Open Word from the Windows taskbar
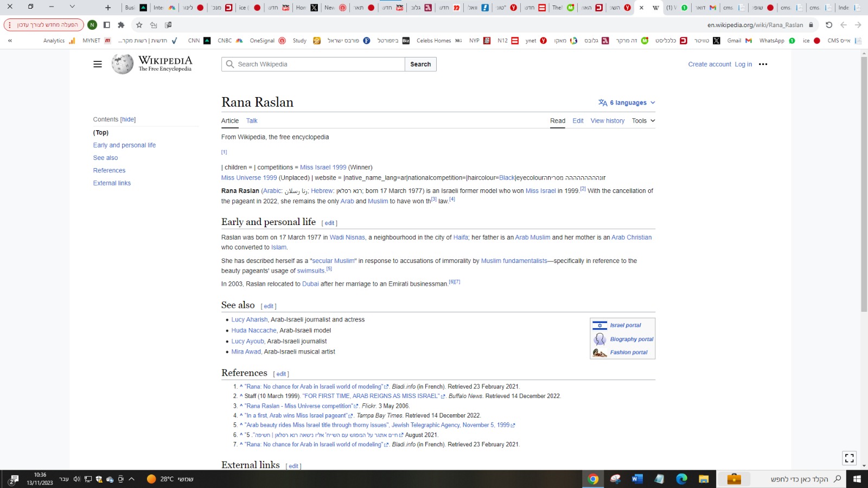 [637, 479]
